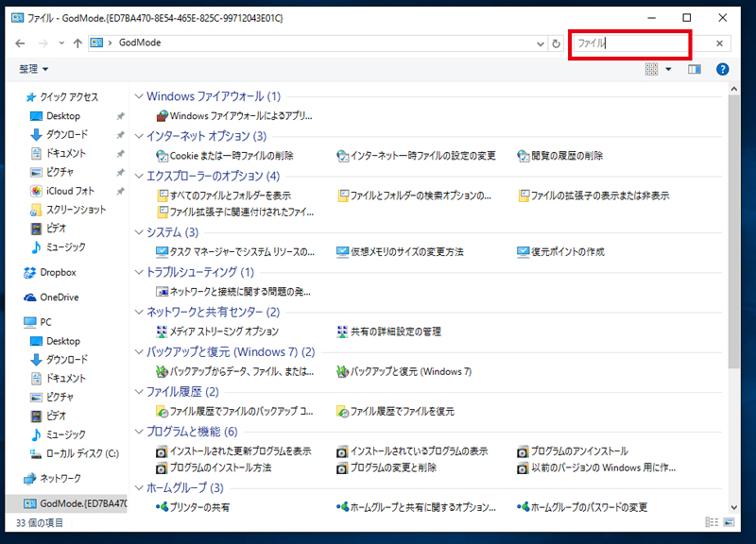The image size is (756, 544).
Task: Open すべてのファイルとフォルダーを表示
Action: pos(224,195)
